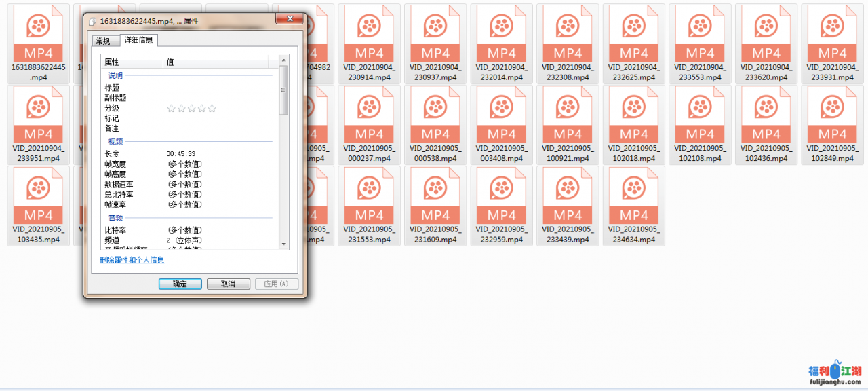Viewport: 868px width, 391px height.
Task: Set rating via the 分级 stars
Action: tap(191, 108)
